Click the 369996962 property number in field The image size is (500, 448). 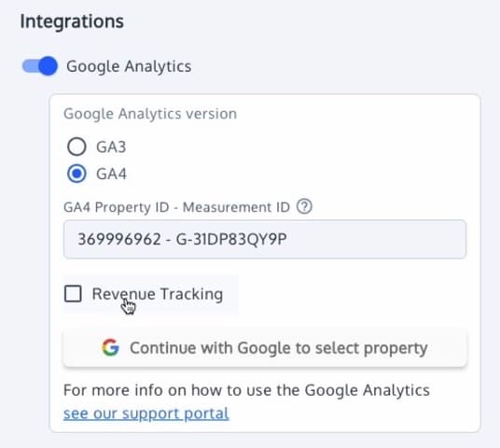(119, 239)
